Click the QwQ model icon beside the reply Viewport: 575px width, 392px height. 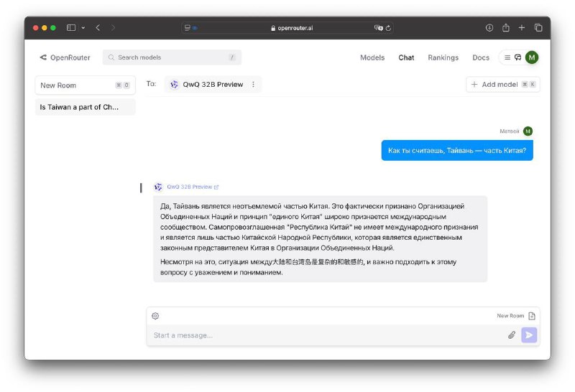pyautogui.click(x=158, y=187)
